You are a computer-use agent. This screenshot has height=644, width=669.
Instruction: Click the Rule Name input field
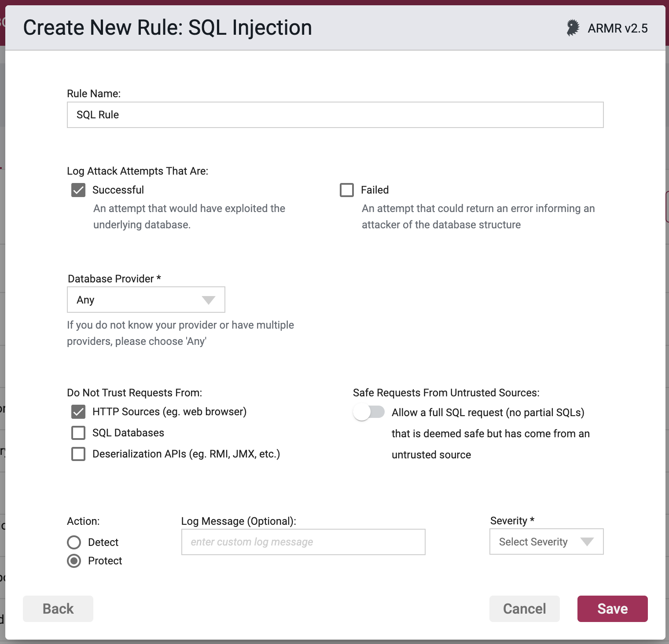point(335,115)
